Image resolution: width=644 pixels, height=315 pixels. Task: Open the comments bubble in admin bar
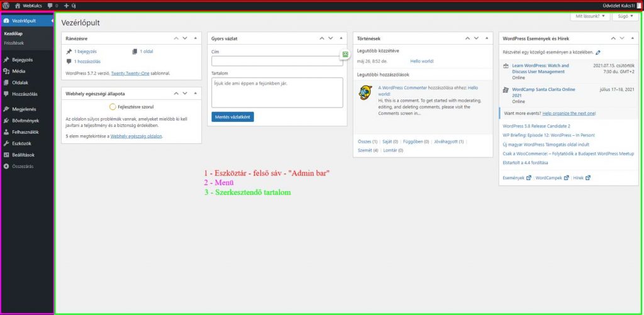(x=53, y=6)
